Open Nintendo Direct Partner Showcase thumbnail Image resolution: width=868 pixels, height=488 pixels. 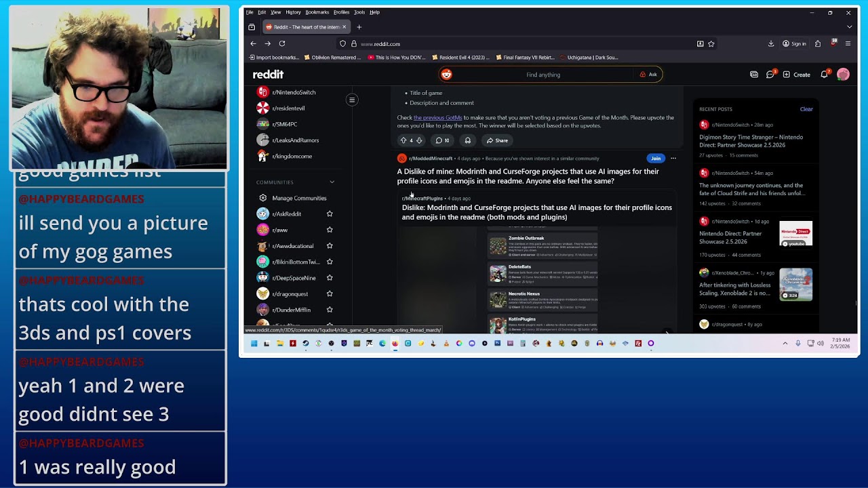[x=795, y=234]
